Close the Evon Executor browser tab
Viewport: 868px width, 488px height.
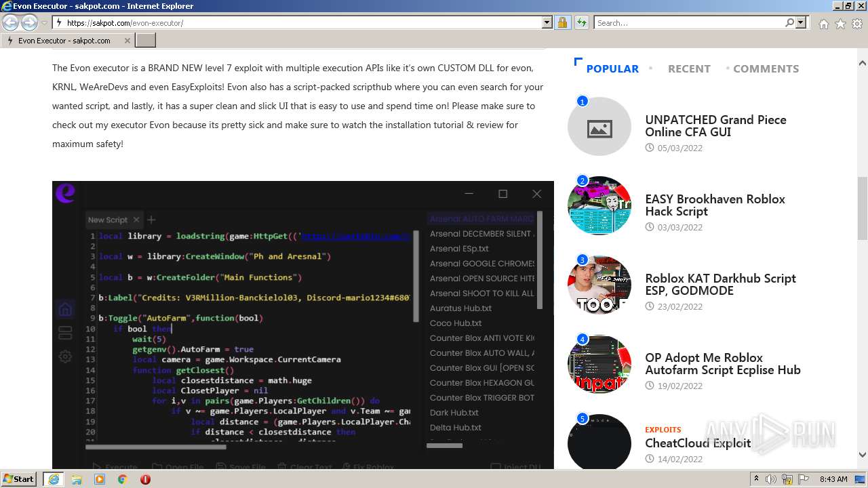click(x=127, y=41)
